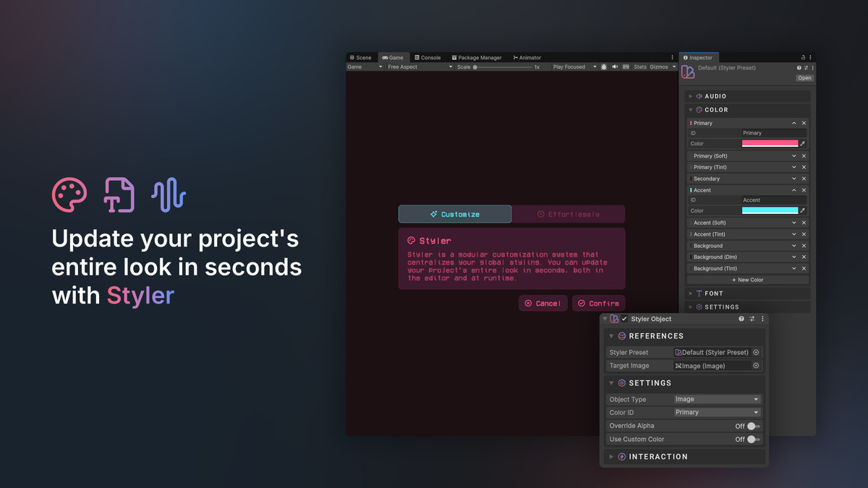868x488 pixels.
Task: Turn on Override Alpha
Action: click(752, 426)
